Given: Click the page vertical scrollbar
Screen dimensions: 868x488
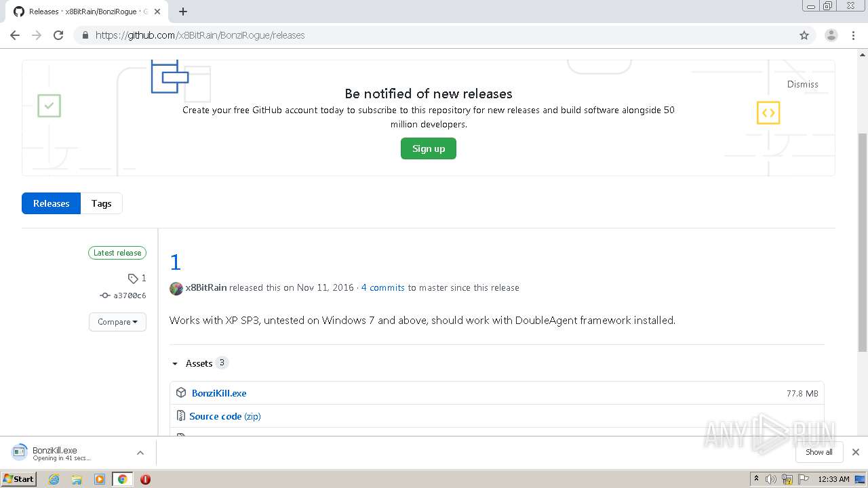Looking at the screenshot, I should tap(863, 242).
